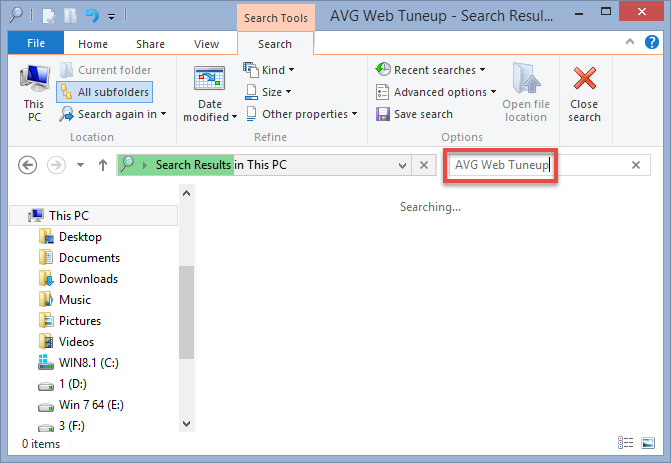This screenshot has width=671, height=463.
Task: Click the Kind filter icon
Action: (x=251, y=69)
